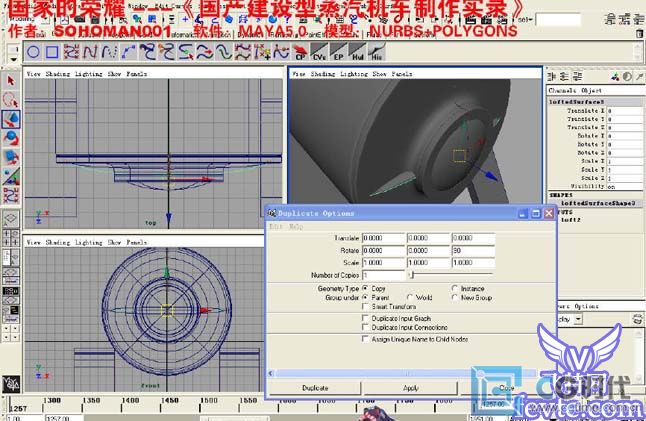Click the Duplicate button
The image size is (646, 421).
[x=315, y=388]
